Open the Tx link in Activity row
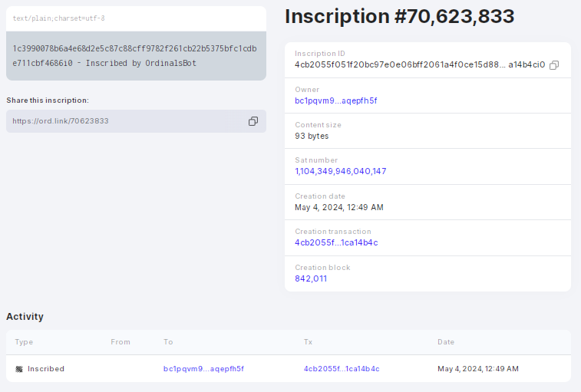 coord(342,369)
